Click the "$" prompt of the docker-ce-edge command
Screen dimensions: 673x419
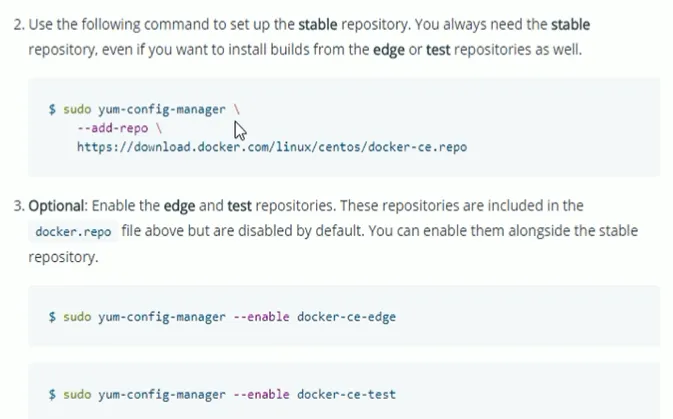(52, 317)
